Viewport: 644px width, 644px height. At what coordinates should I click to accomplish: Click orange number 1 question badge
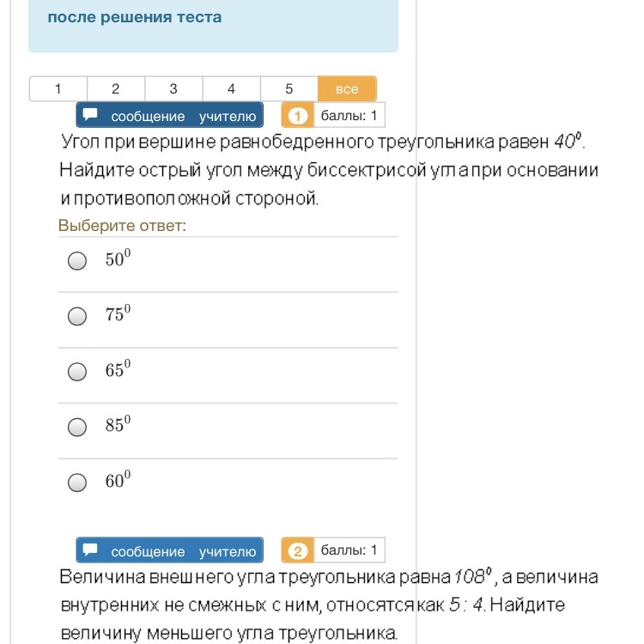tap(297, 115)
